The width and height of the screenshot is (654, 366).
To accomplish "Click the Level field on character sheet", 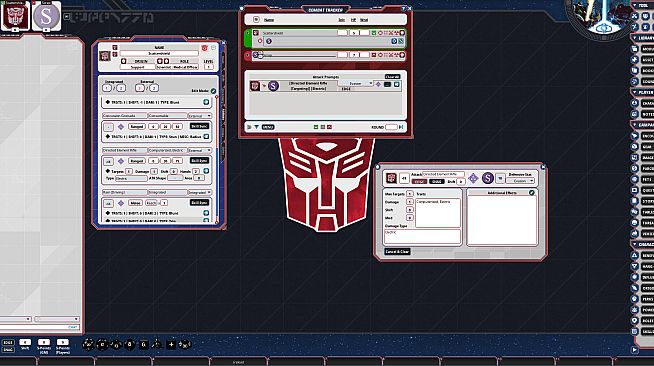I will (x=209, y=67).
